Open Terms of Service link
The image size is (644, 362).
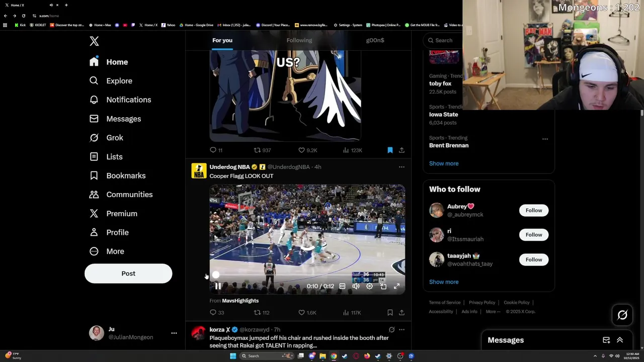coord(445,303)
